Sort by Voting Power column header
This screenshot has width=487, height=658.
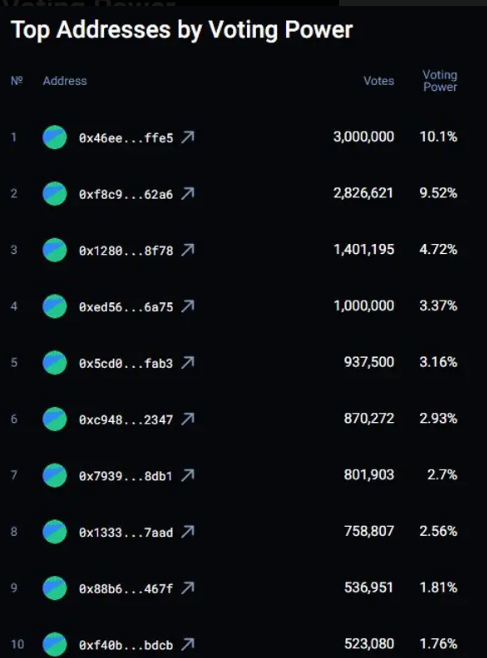(440, 81)
